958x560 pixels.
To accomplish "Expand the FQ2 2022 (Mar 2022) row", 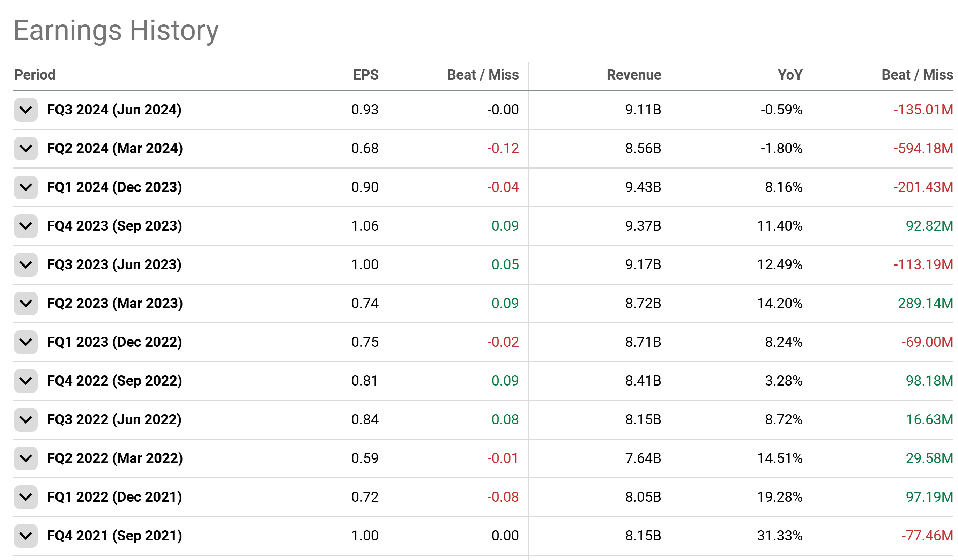I will [x=25, y=458].
